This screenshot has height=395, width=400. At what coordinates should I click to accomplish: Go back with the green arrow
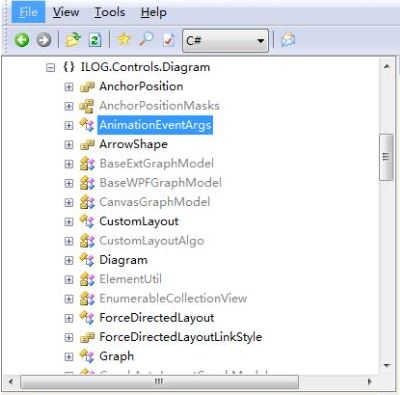22,40
